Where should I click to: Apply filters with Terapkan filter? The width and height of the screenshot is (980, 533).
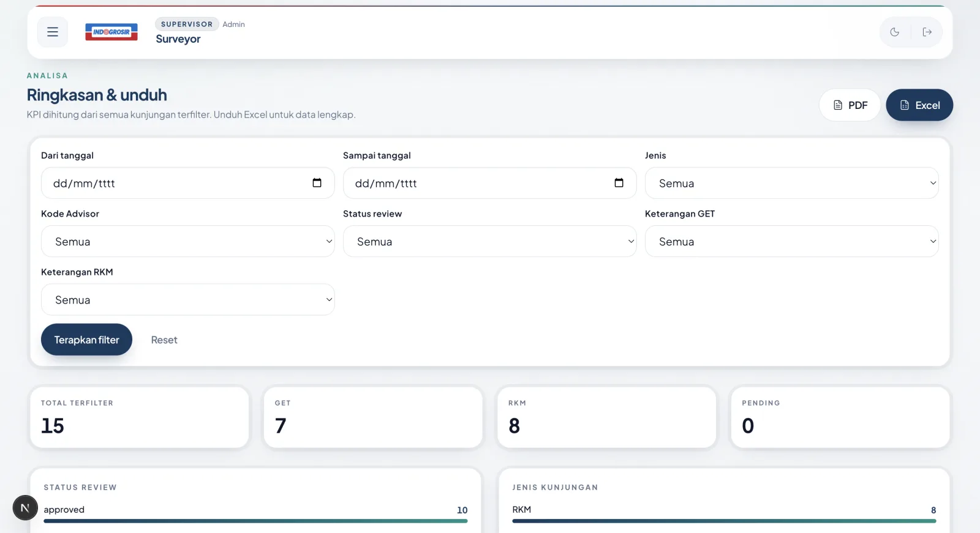point(86,340)
